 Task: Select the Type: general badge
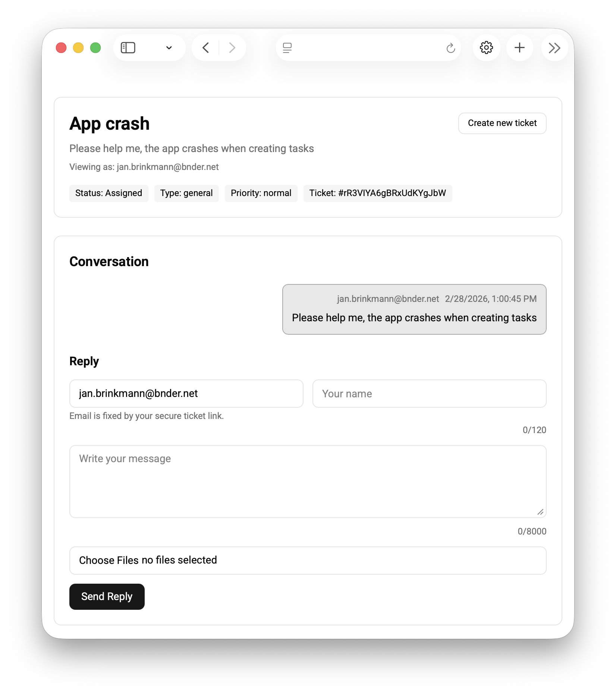pos(186,193)
